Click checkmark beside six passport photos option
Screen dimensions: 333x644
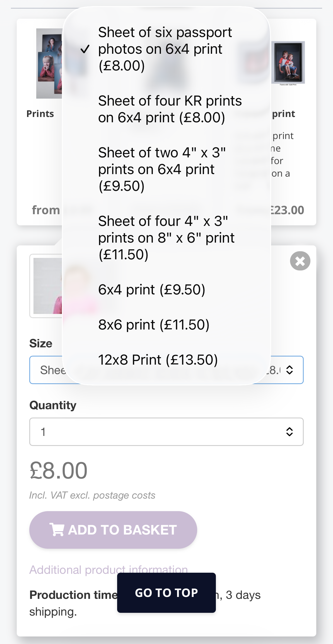pos(85,49)
